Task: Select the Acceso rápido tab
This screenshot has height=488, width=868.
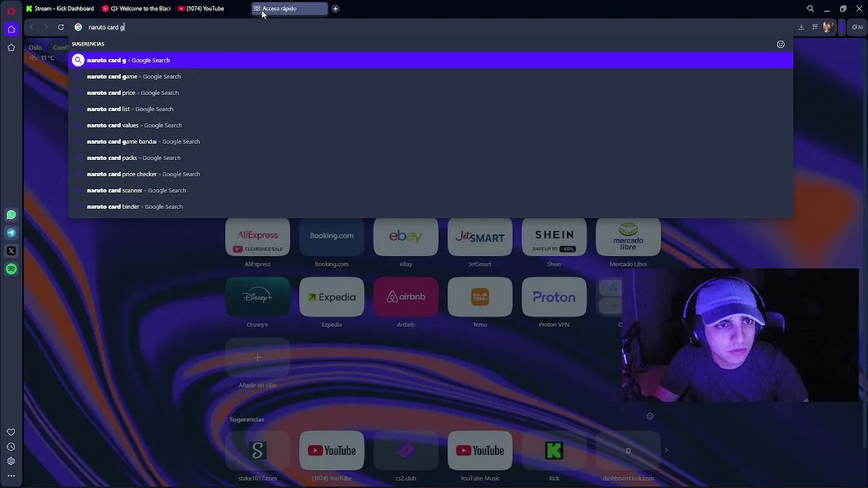Action: pyautogui.click(x=290, y=9)
